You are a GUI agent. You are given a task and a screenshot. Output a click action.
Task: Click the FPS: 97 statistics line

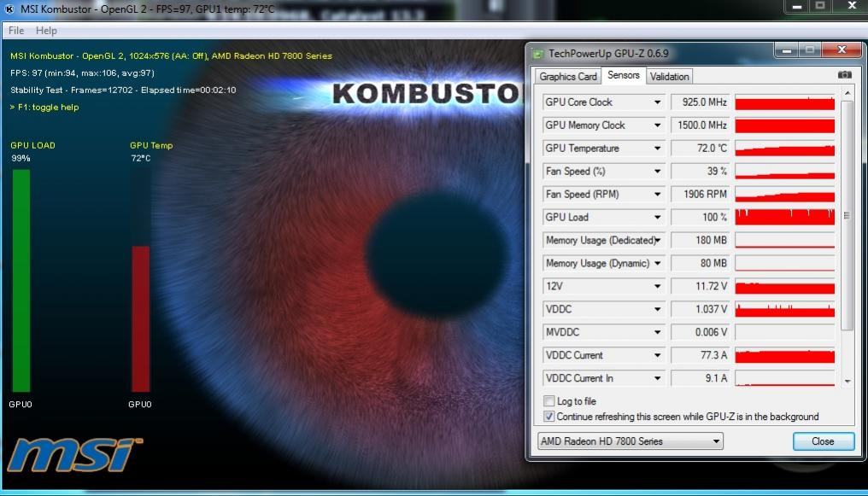pos(82,73)
